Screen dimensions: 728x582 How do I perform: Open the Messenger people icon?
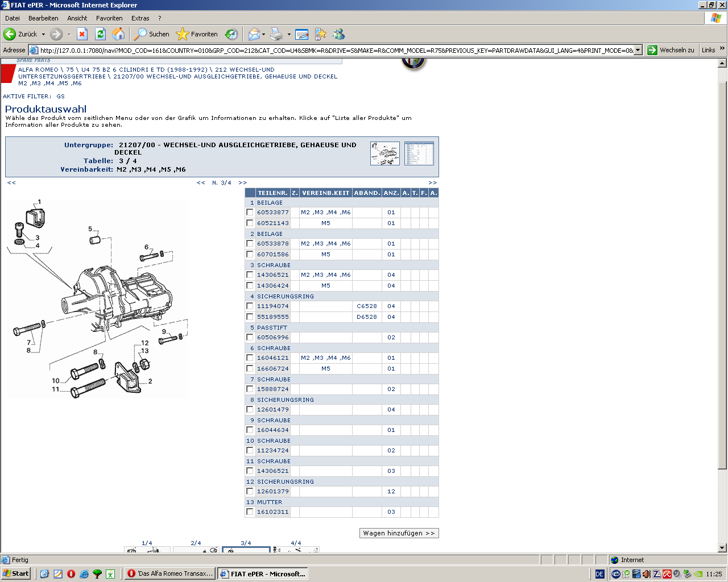click(339, 34)
